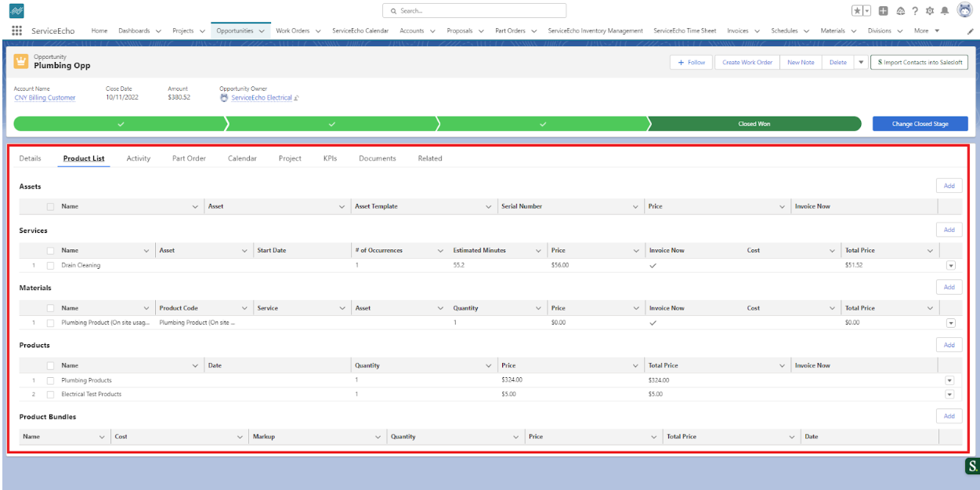The width and height of the screenshot is (980, 490).
Task: Switch to the Details tab
Action: coord(29,158)
